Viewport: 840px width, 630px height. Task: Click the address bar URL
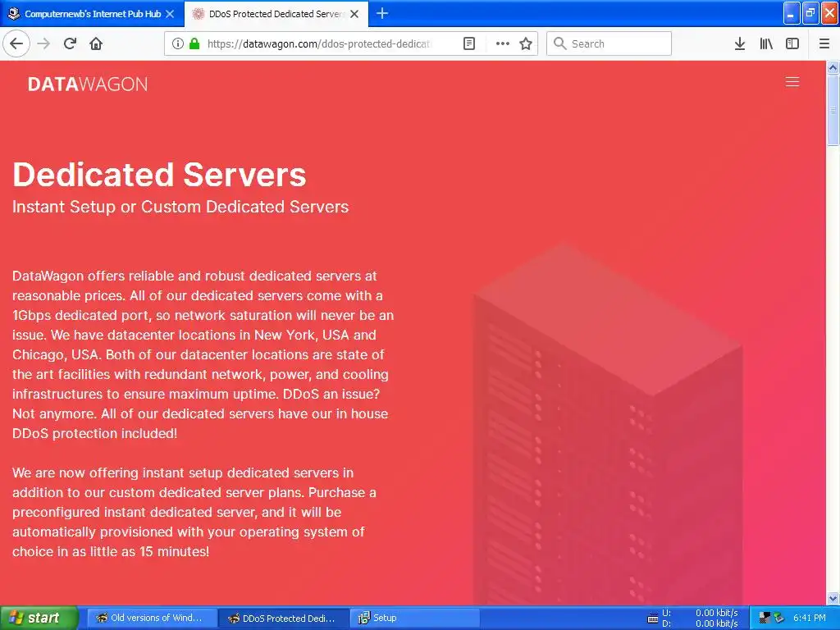319,43
